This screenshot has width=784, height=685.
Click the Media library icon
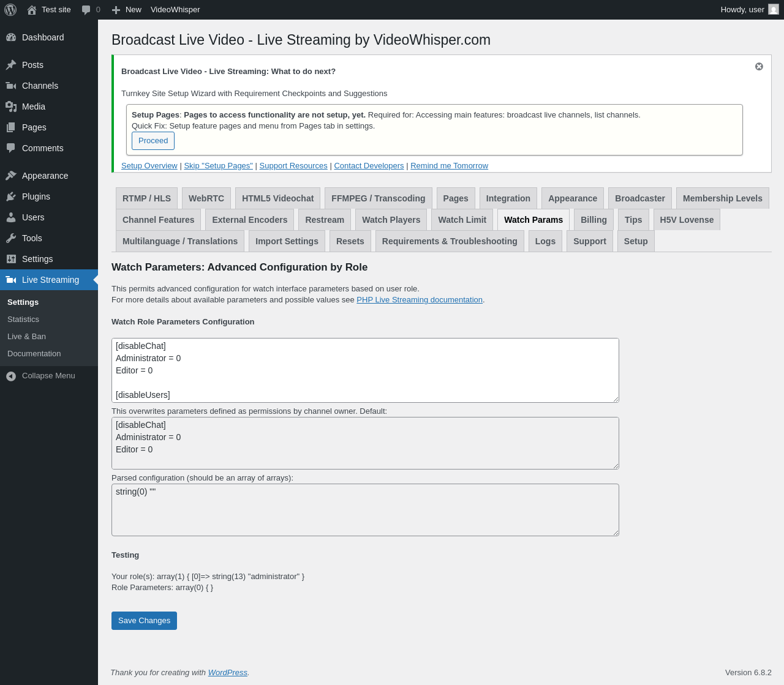(11, 107)
